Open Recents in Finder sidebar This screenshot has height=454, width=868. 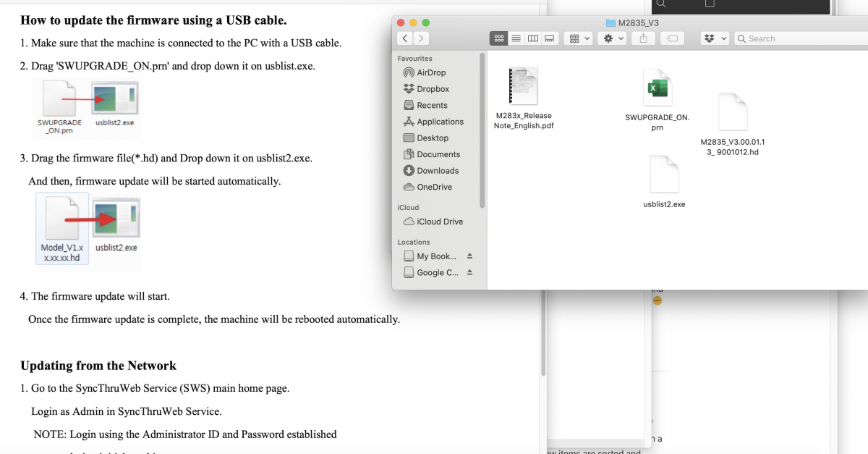[432, 105]
